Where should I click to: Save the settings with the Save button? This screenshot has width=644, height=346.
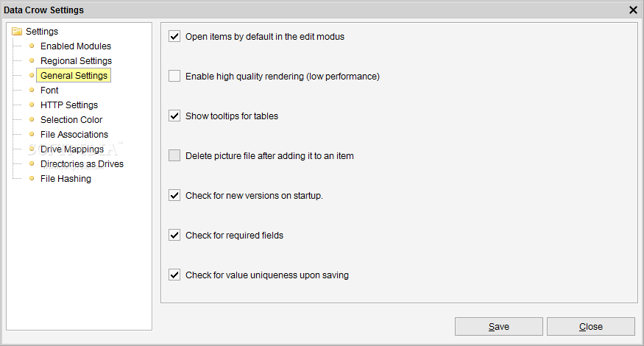(498, 327)
